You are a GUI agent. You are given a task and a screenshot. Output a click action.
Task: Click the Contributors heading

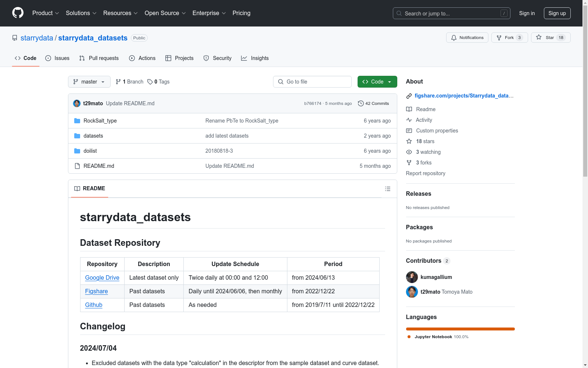tap(424, 261)
